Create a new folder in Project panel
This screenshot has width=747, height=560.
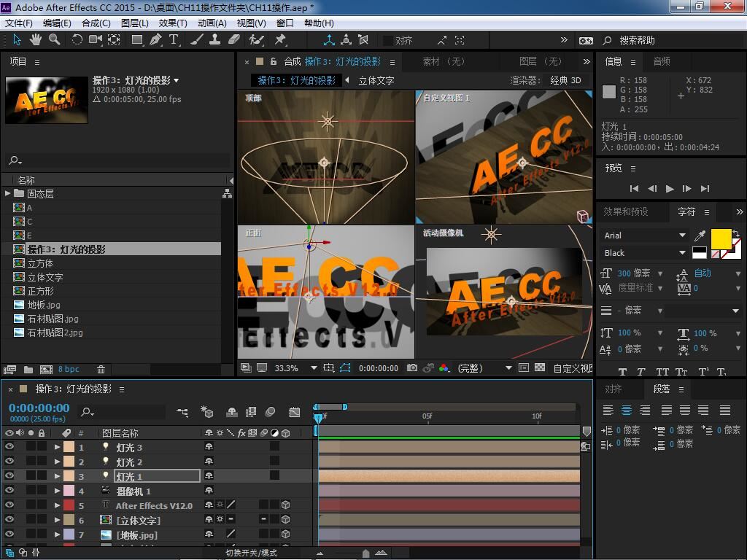[28, 369]
